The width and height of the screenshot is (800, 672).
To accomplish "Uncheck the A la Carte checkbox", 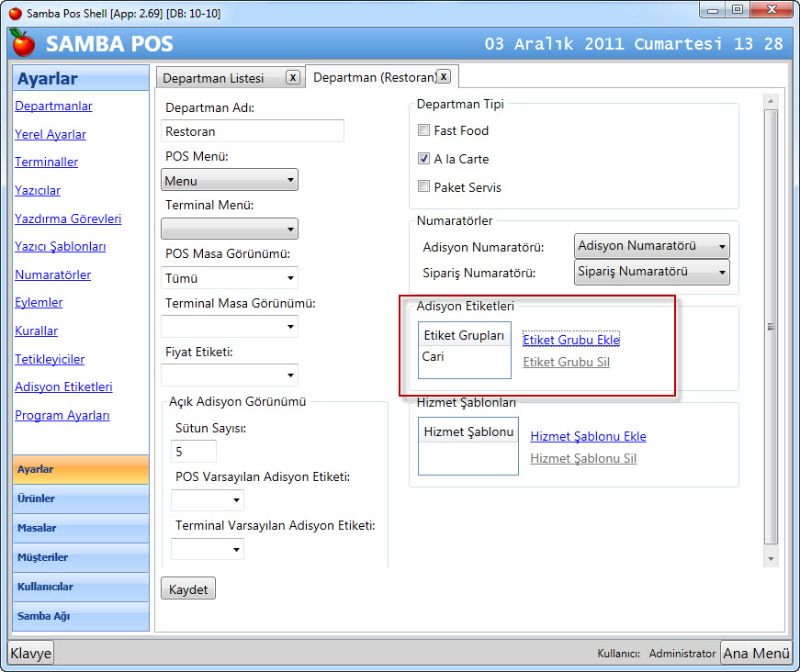I will (423, 159).
